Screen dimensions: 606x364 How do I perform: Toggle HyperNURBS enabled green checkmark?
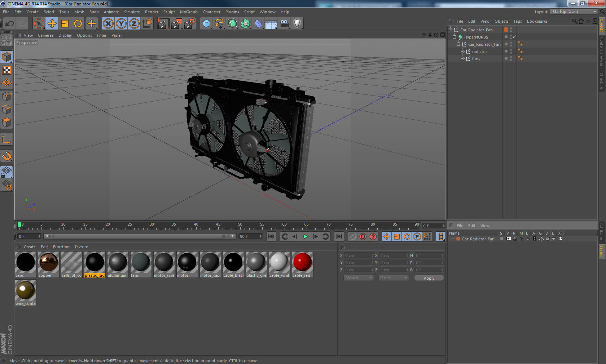point(515,37)
